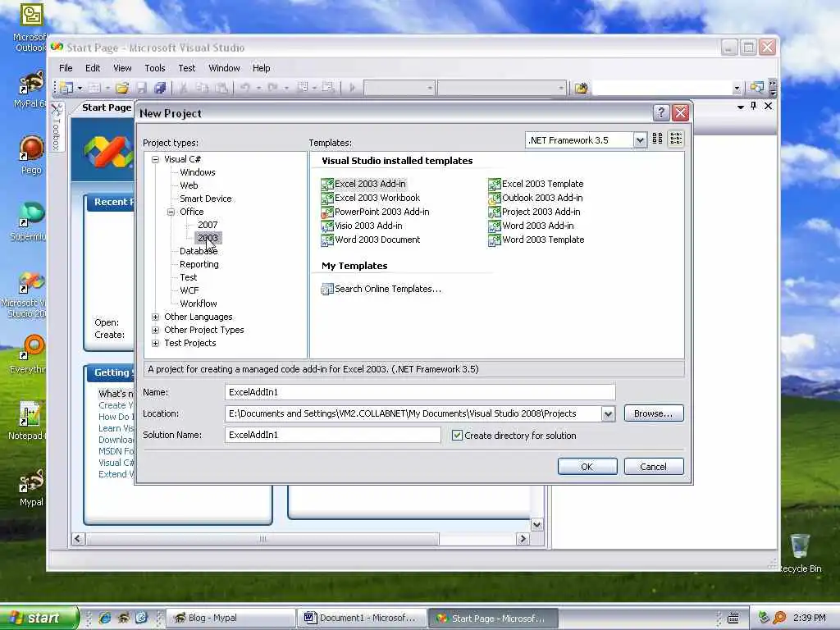Expand the Other Project Types node
The image size is (840, 630).
[155, 330]
